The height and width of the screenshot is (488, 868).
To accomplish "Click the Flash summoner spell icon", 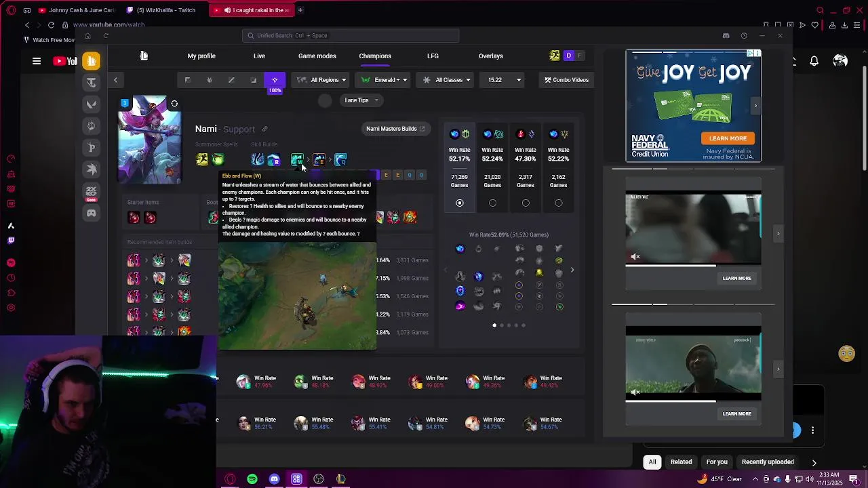I will point(202,160).
